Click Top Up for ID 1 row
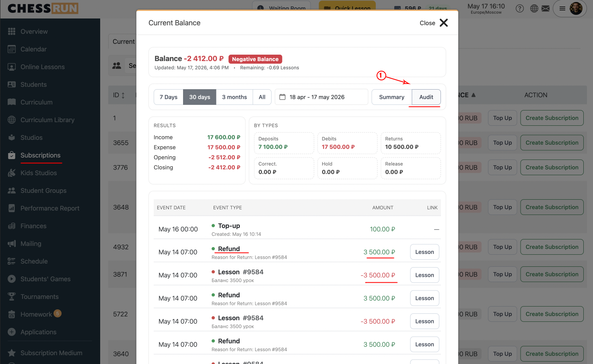593x364 pixels. coord(502,118)
